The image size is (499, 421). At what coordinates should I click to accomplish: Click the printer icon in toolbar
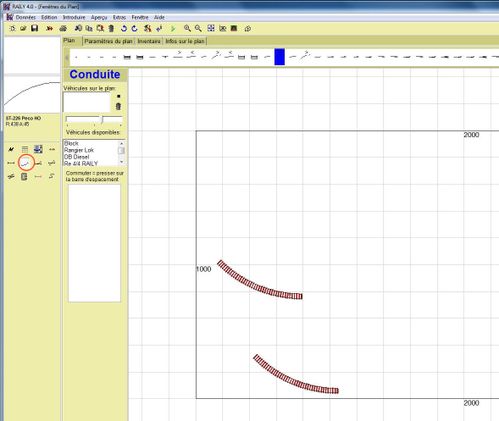(63, 29)
